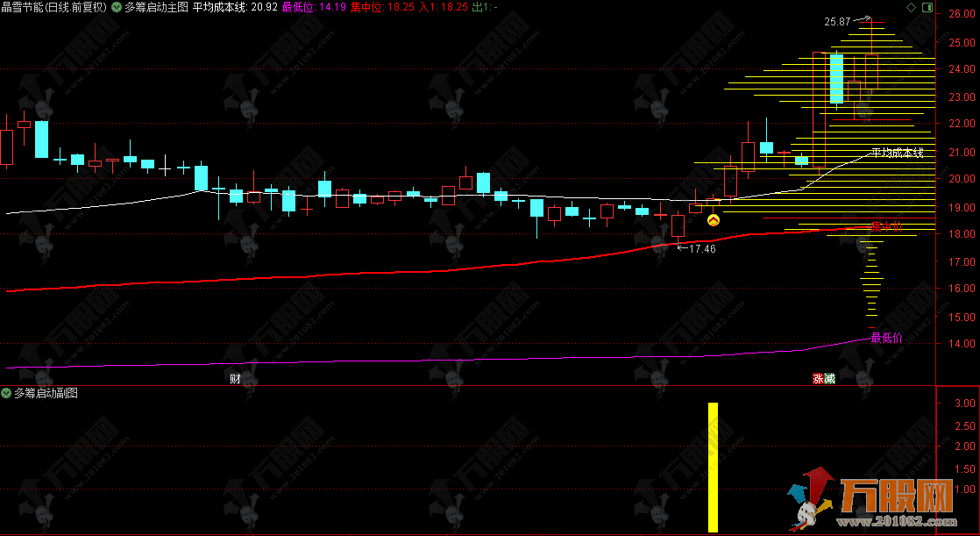Toggle the green side panel icon
The image size is (980, 536).
pyautogui.click(x=927, y=8)
